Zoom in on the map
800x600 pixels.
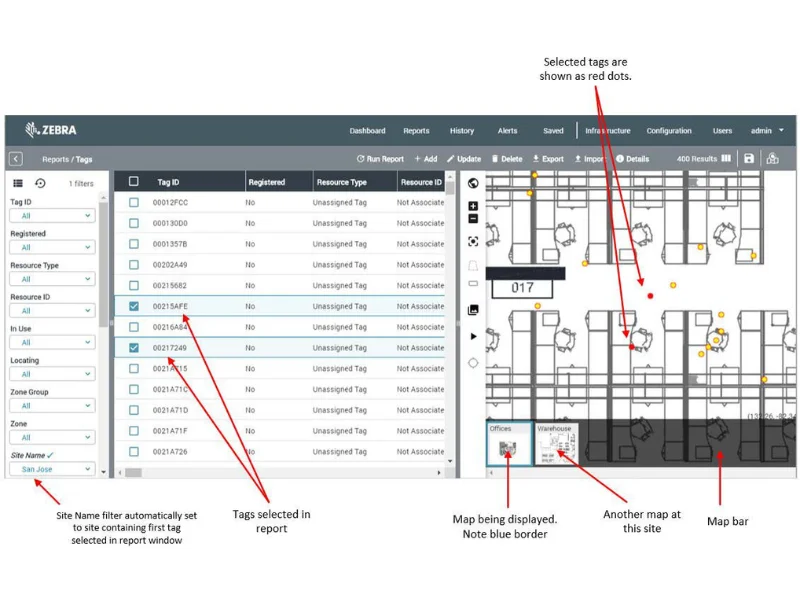click(x=473, y=206)
